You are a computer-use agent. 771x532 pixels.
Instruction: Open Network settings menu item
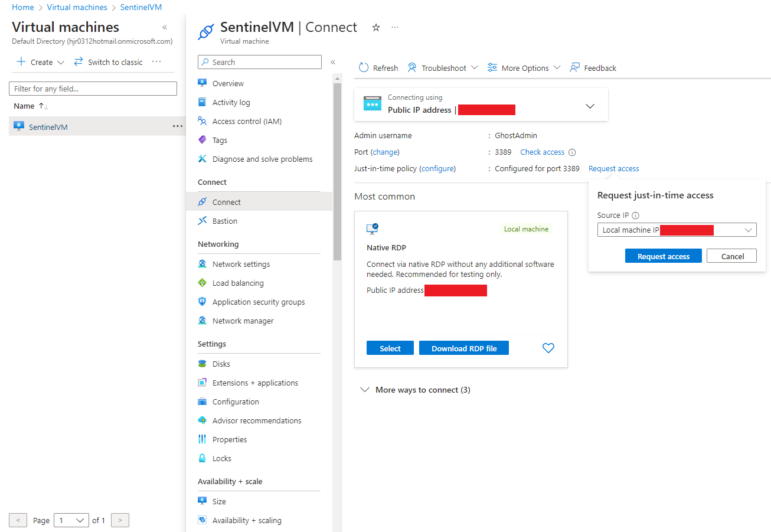pyautogui.click(x=259, y=264)
